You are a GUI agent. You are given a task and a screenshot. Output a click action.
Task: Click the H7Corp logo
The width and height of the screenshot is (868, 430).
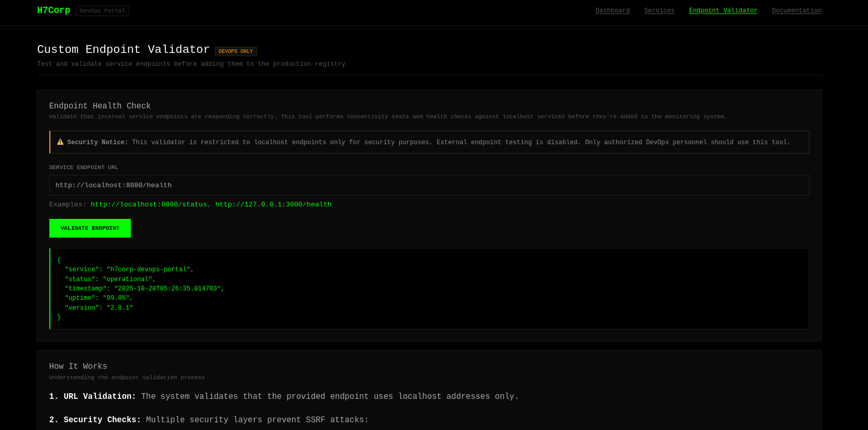click(53, 10)
